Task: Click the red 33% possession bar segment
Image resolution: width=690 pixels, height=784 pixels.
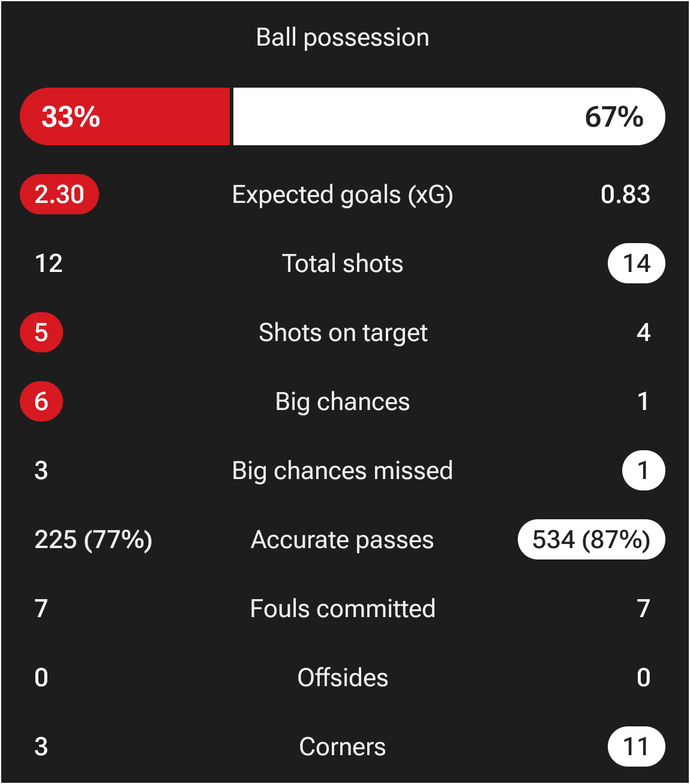Action: pos(125,116)
